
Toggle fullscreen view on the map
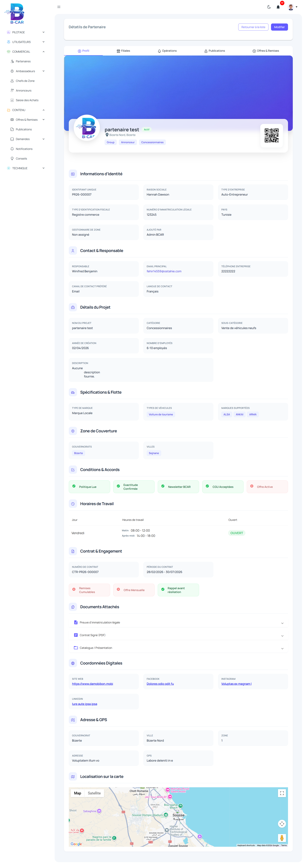[x=282, y=793]
